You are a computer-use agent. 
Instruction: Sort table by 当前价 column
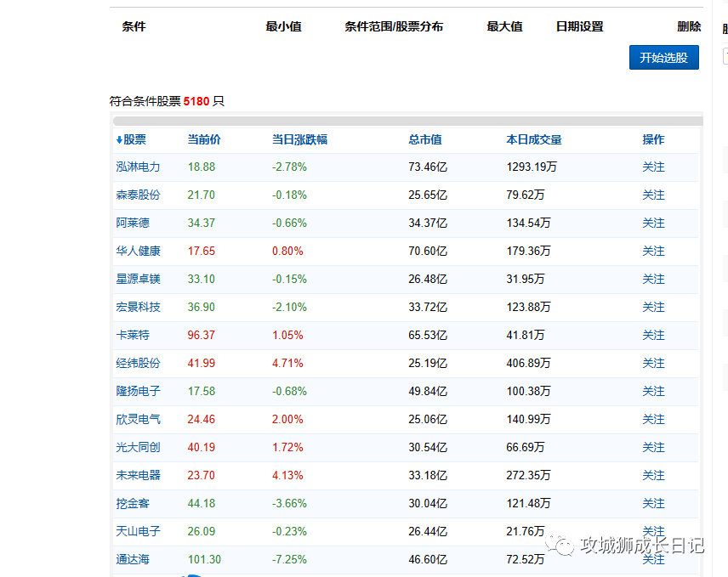(x=204, y=140)
